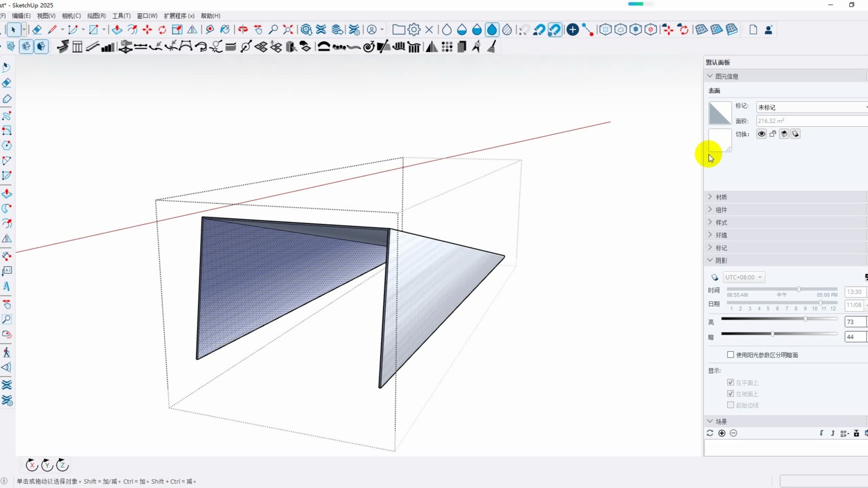Screen dimensions: 868x488
Task: Activate the Orbit tool
Action: coord(242,30)
